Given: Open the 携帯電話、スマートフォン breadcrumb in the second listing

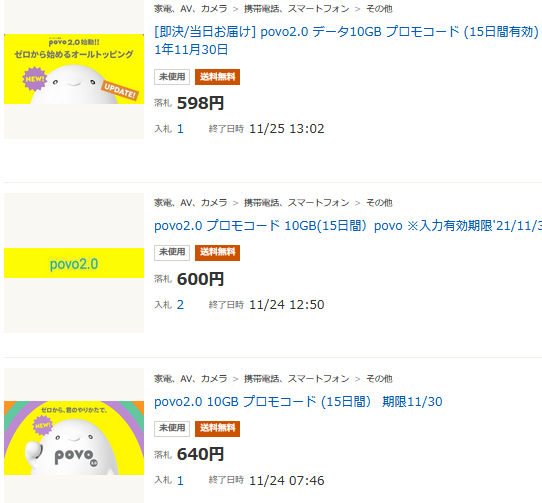Looking at the screenshot, I should coord(297,203).
